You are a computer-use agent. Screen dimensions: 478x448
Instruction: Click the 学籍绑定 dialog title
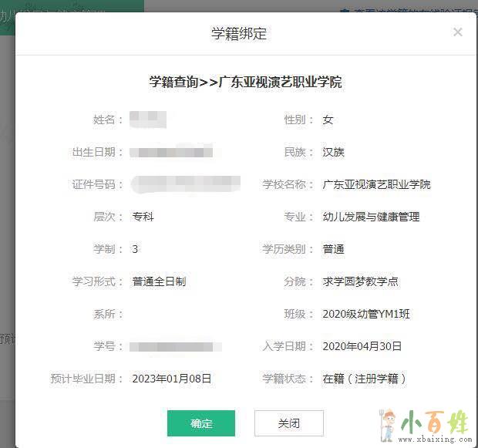239,34
